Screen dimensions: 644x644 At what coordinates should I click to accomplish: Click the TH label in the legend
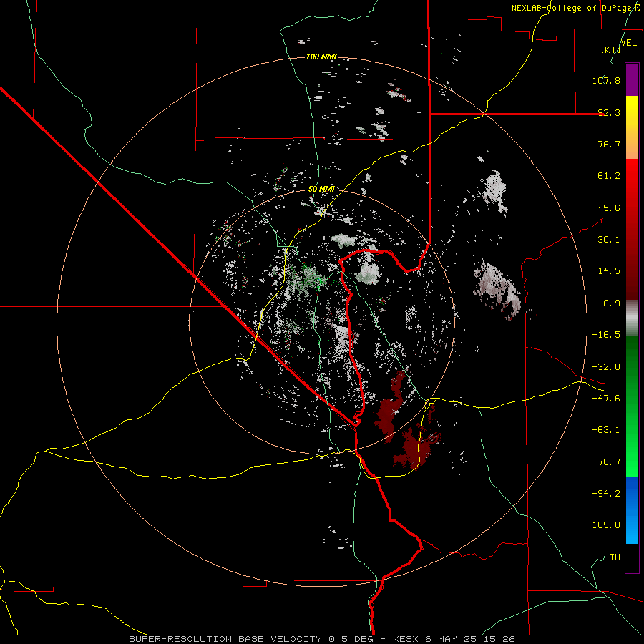tap(615, 557)
